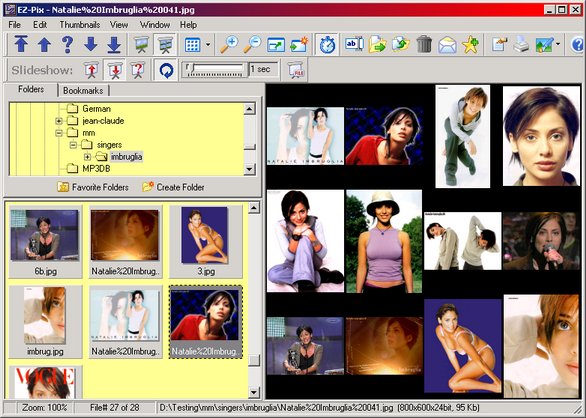586x418 pixels.
Task: Click the '1 sec' slideshow delay field
Action: 263,69
